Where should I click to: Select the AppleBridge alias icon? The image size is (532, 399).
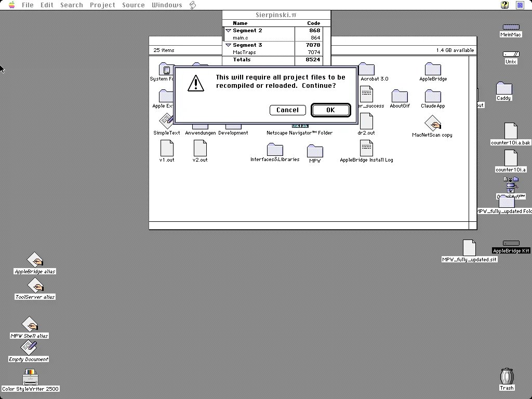click(x=35, y=260)
